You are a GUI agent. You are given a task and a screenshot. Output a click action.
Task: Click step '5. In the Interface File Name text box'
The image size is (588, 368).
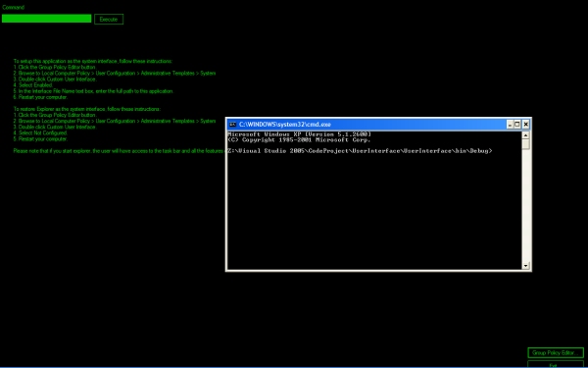(94, 91)
